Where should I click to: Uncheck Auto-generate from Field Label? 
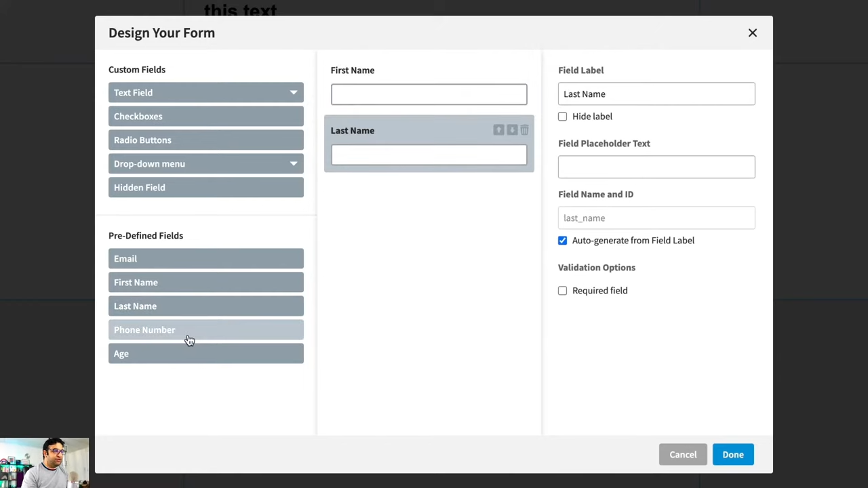pyautogui.click(x=562, y=241)
